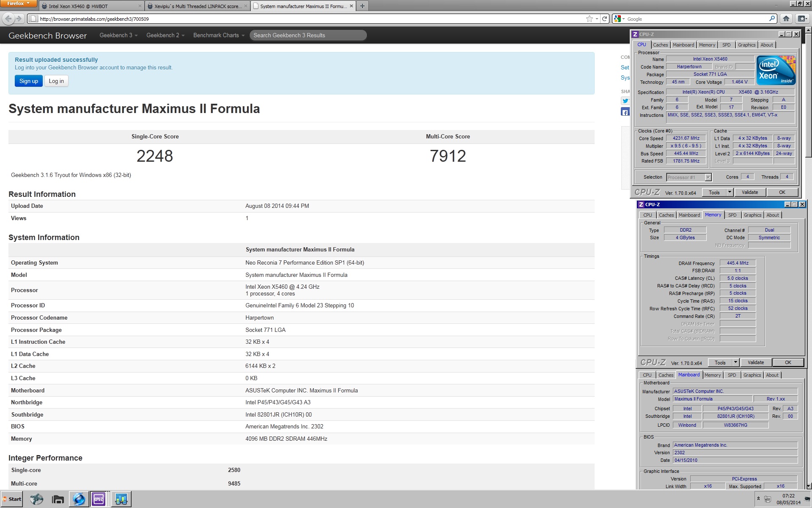Click the Sign up button

(29, 81)
